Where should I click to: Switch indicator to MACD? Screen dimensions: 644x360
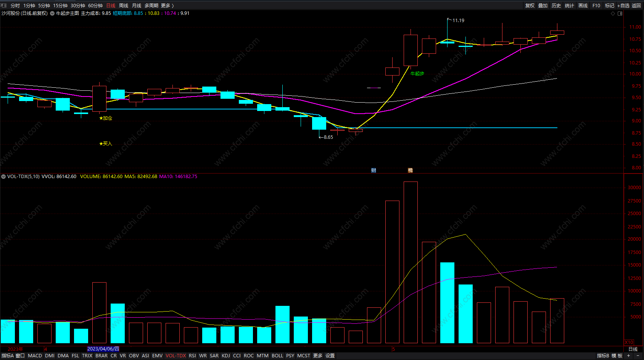35,356
